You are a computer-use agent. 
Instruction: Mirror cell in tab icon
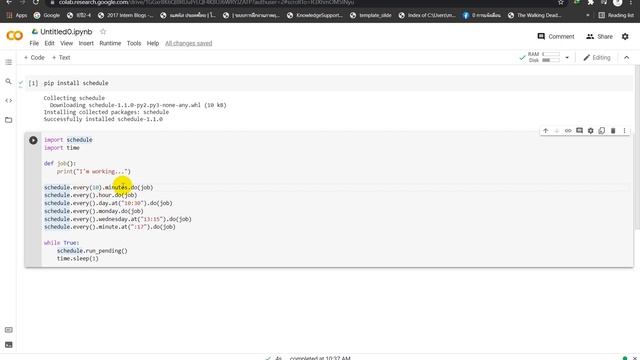[602, 131]
